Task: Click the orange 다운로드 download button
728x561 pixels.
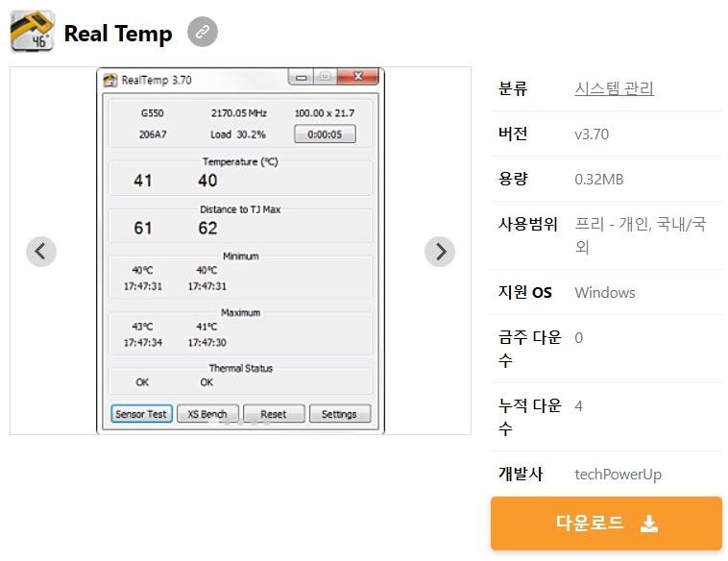Action: pyautogui.click(x=606, y=524)
